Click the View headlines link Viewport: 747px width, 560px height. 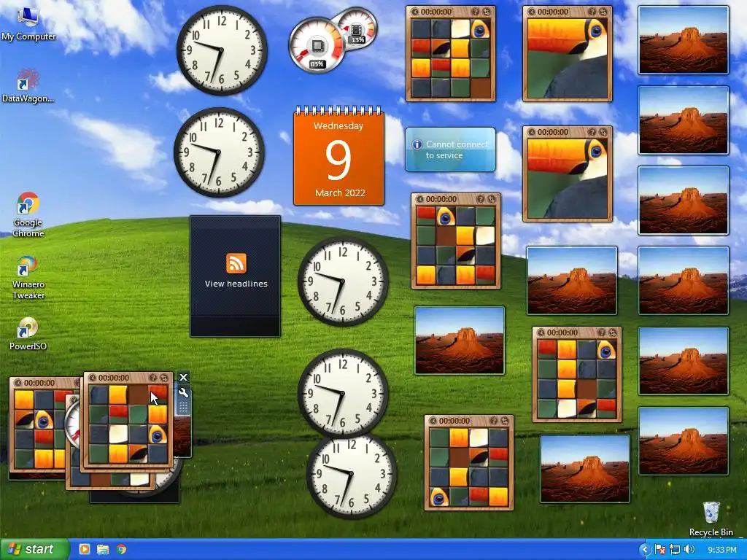(x=236, y=284)
